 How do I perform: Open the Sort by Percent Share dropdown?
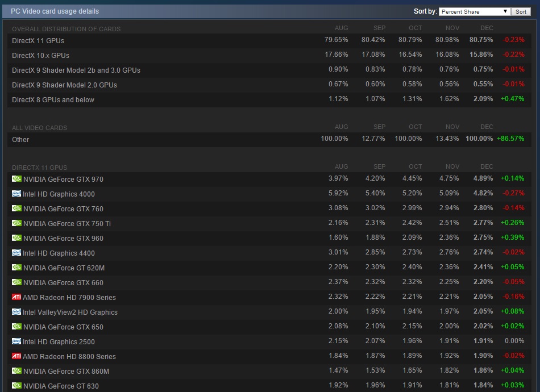(475, 11)
